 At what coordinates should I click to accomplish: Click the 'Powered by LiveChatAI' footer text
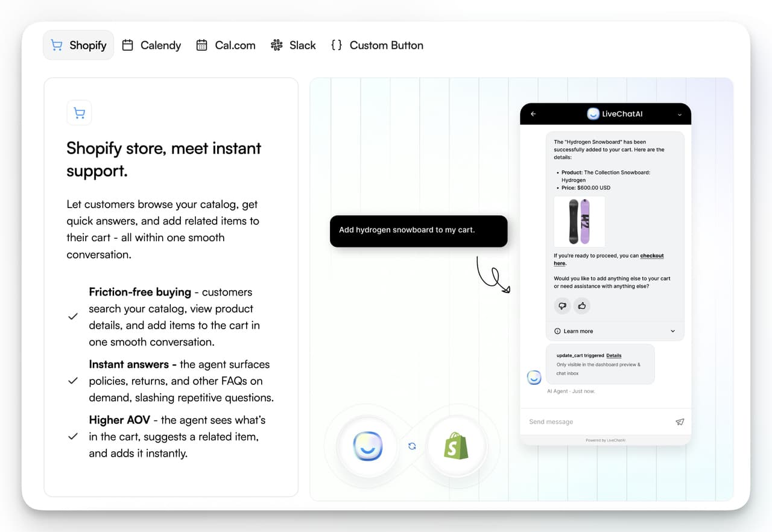point(606,440)
